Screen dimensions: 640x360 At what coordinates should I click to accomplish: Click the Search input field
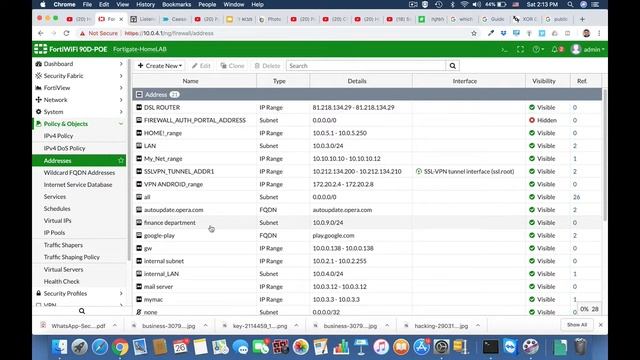(x=366, y=66)
